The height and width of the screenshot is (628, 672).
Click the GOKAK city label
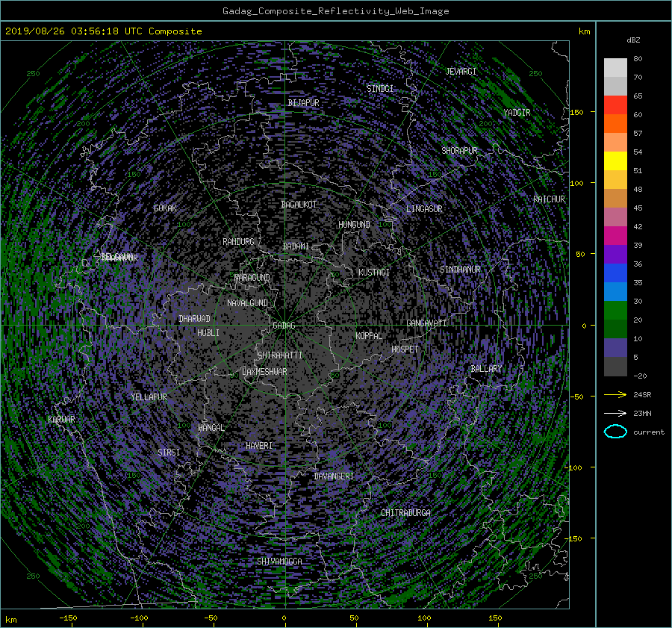click(165, 208)
